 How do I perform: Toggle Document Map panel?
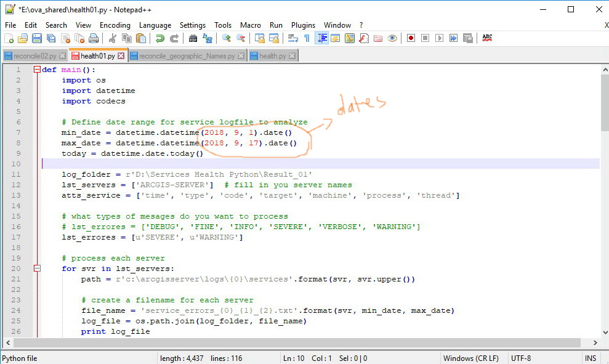point(350,38)
